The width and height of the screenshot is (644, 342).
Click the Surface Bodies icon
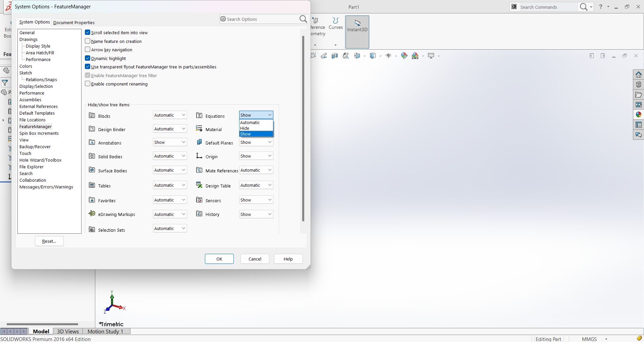[92, 170]
